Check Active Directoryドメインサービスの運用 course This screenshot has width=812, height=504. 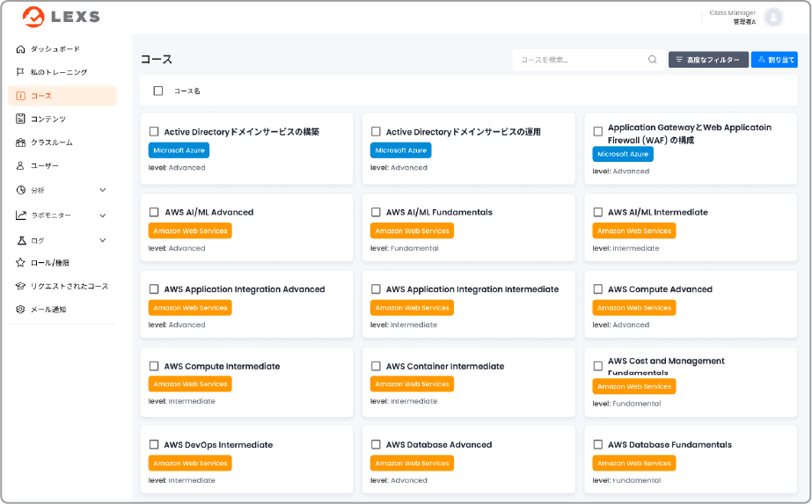(x=376, y=132)
